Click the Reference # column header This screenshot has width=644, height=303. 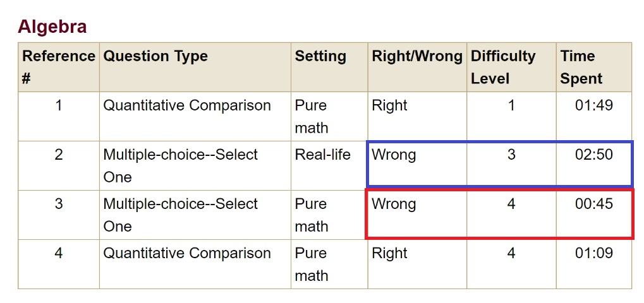click(58, 67)
